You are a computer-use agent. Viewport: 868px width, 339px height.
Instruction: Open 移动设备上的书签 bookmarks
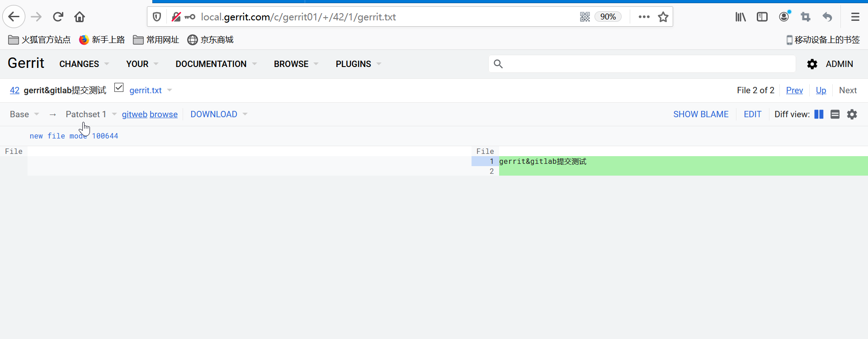pyautogui.click(x=823, y=40)
